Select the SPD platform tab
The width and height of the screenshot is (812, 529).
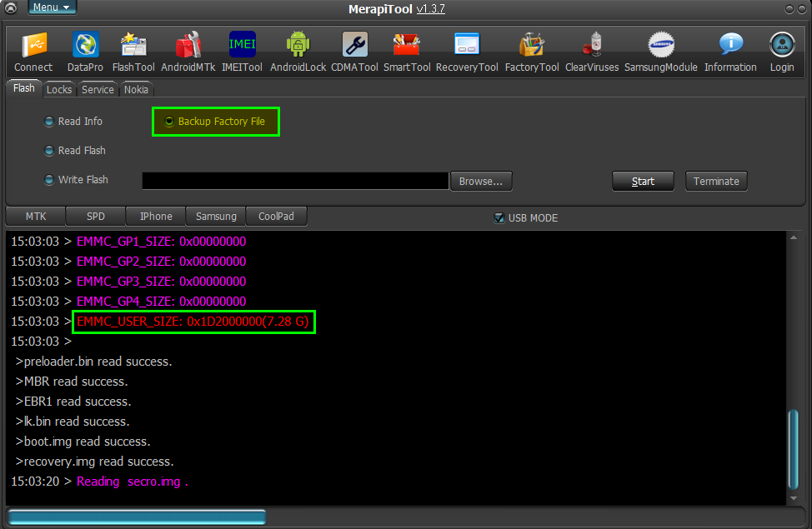point(96,217)
